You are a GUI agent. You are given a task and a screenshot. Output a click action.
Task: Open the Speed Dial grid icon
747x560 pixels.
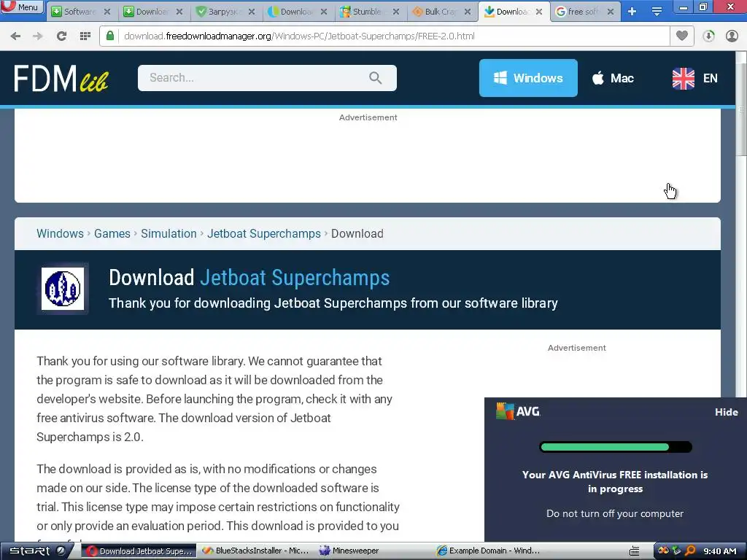click(x=85, y=36)
